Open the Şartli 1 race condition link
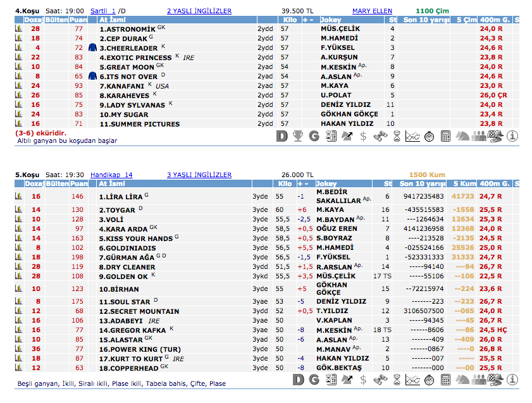This screenshot has height=403, width=532. point(103,11)
